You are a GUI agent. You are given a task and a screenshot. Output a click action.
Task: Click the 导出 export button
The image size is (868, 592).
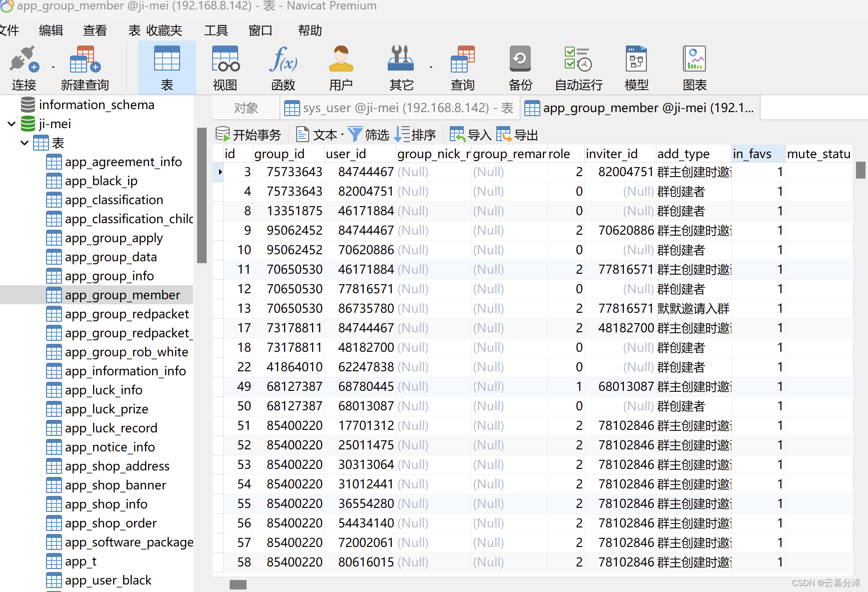tap(518, 135)
